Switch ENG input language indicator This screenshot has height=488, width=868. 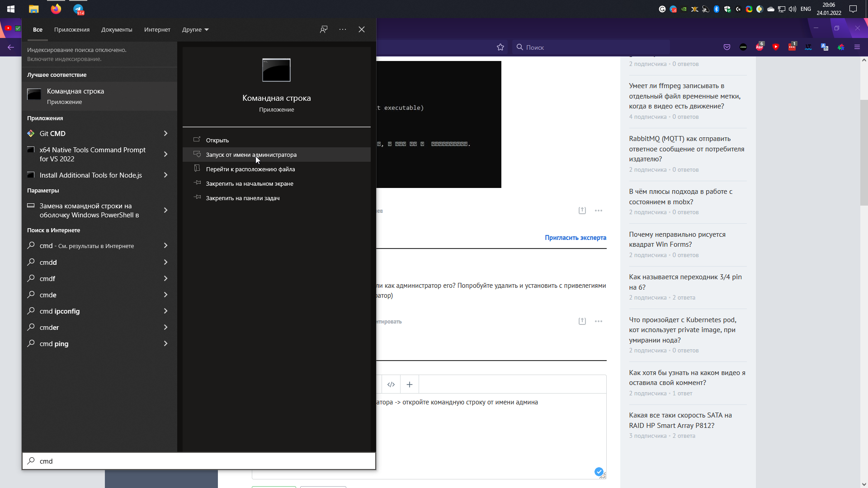806,9
